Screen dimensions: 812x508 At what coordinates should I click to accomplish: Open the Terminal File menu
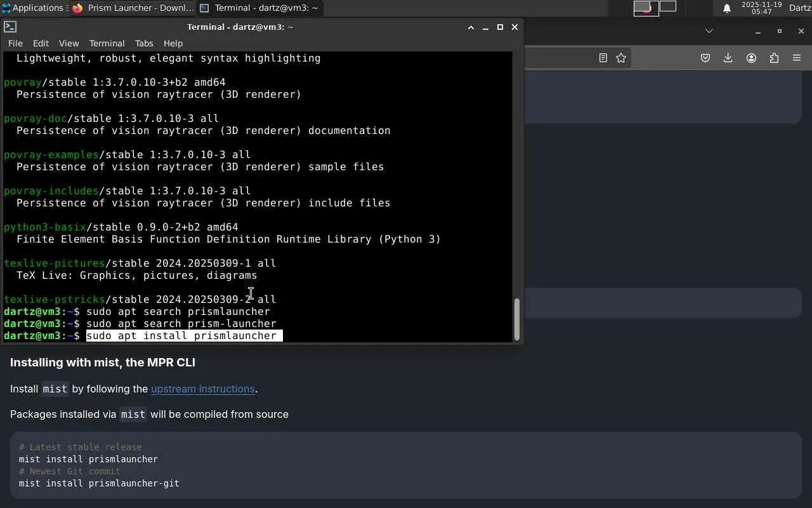[15, 43]
